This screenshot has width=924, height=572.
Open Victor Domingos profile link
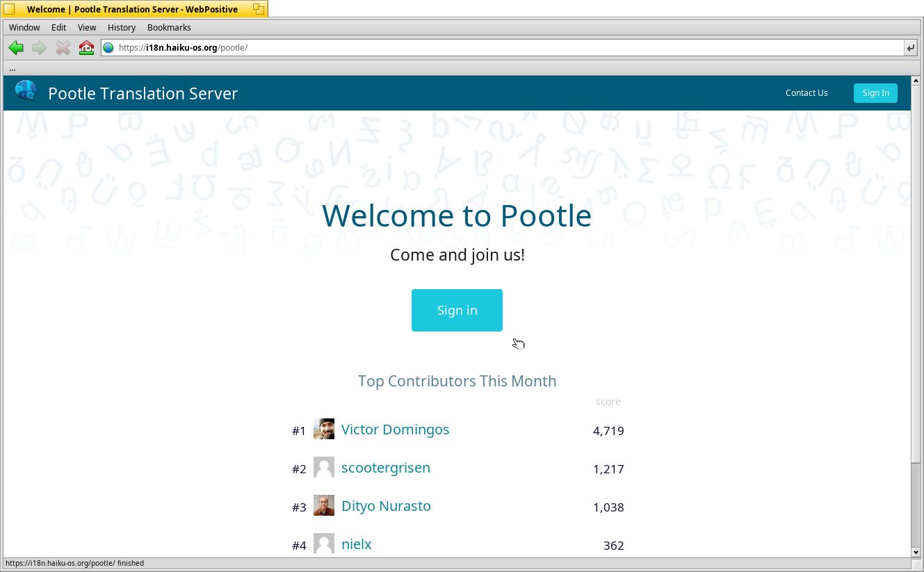(x=395, y=430)
